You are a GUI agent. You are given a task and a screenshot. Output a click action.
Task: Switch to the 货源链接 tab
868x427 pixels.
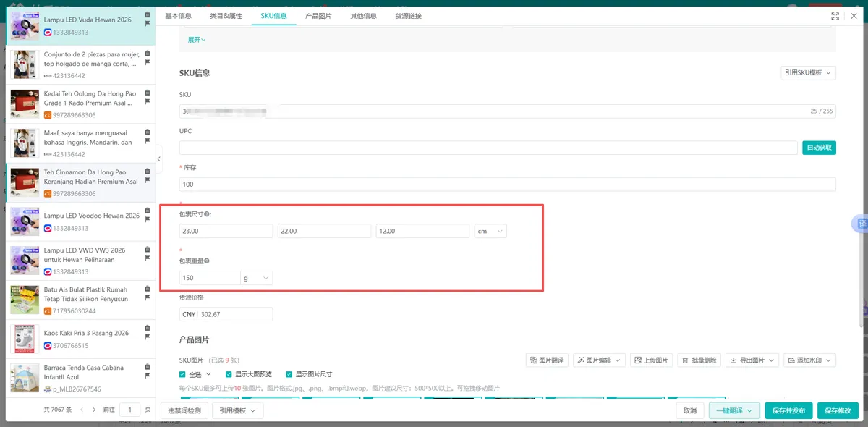409,16
